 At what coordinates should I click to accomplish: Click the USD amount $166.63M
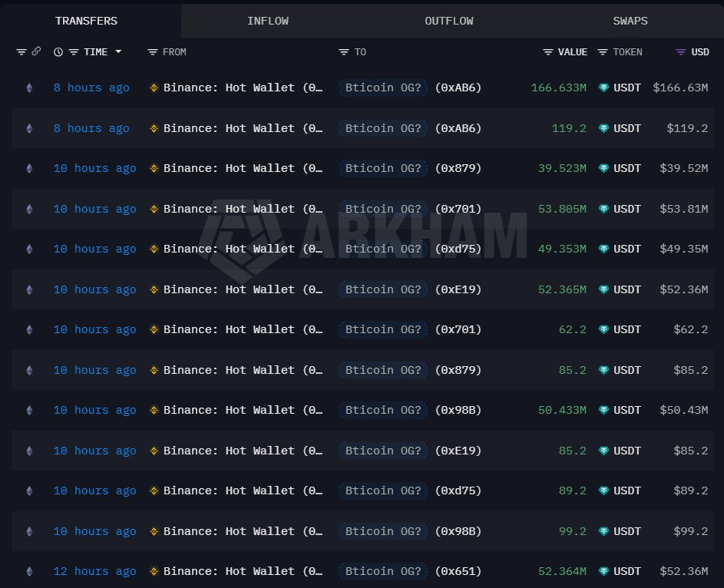coord(680,88)
